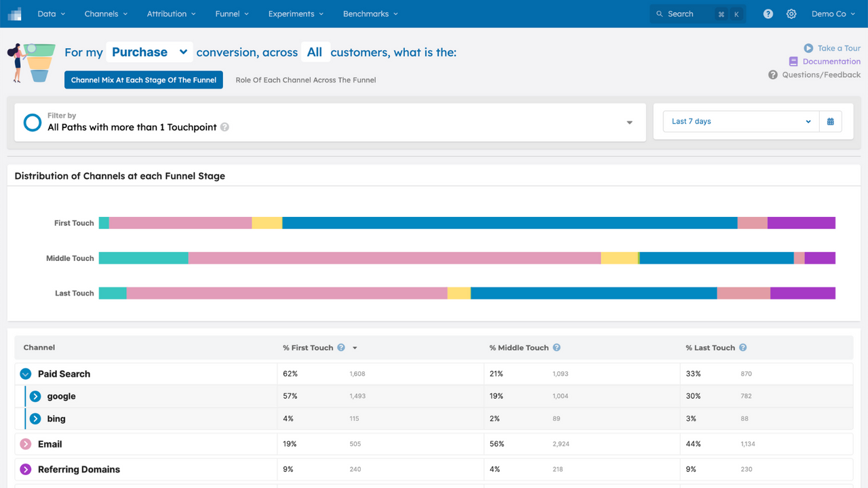Click the tooltip icon next to % Middle Touch

(x=556, y=347)
